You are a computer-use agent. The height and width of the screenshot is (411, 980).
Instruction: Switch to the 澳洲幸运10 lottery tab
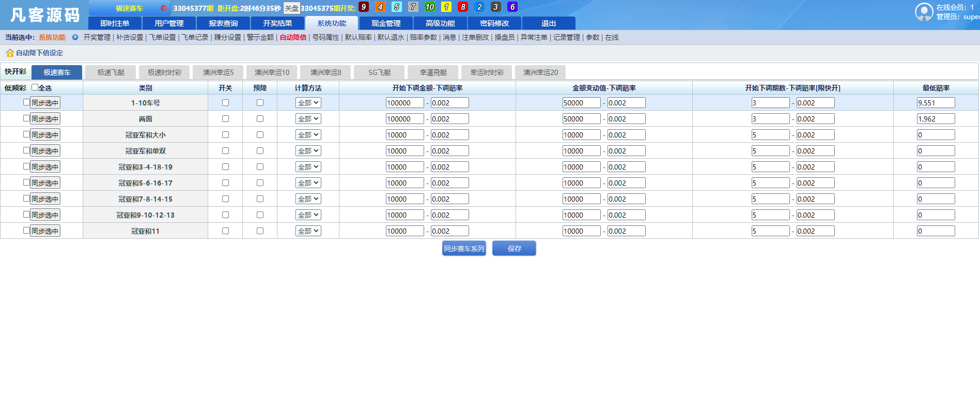[x=272, y=72]
